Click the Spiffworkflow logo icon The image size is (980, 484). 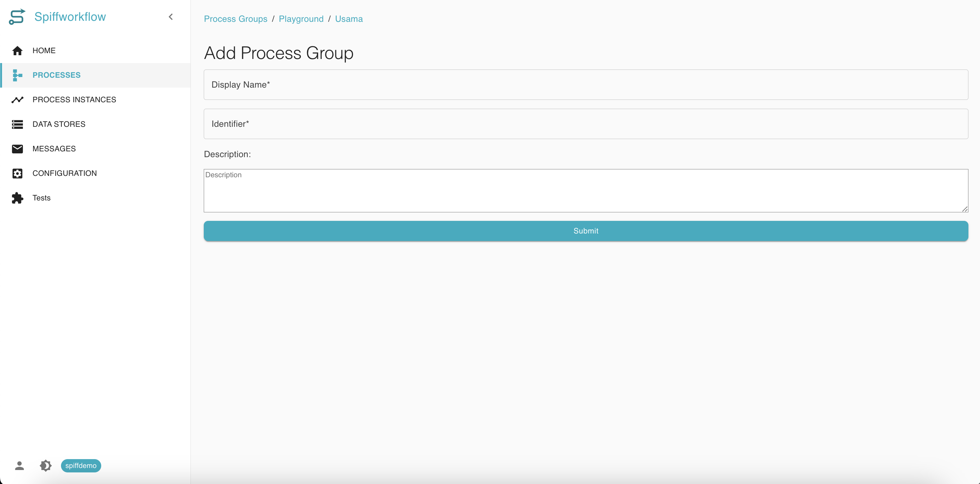pos(17,17)
